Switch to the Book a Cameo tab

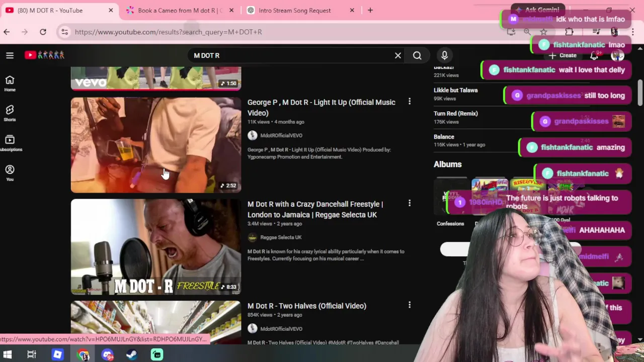pyautogui.click(x=180, y=10)
